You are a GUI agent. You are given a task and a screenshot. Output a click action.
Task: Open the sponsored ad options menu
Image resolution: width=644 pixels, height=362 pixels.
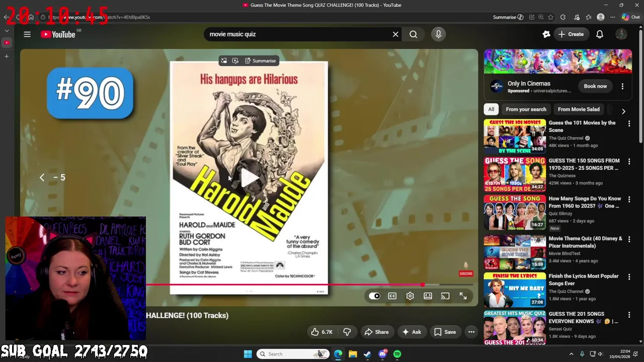point(622,86)
